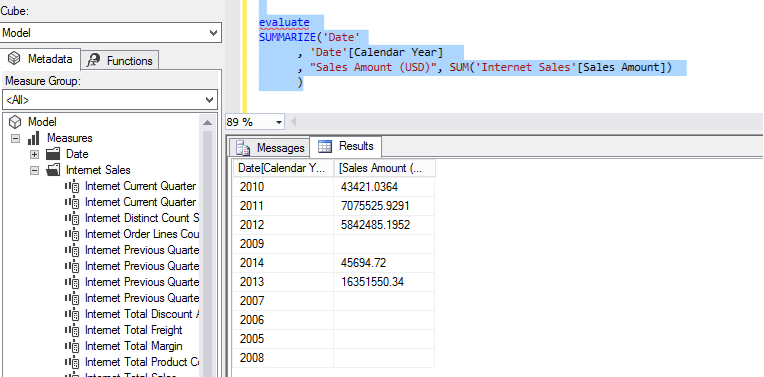Select Internet Total Freight measure
Screen dimensions: 764x377
[134, 330]
